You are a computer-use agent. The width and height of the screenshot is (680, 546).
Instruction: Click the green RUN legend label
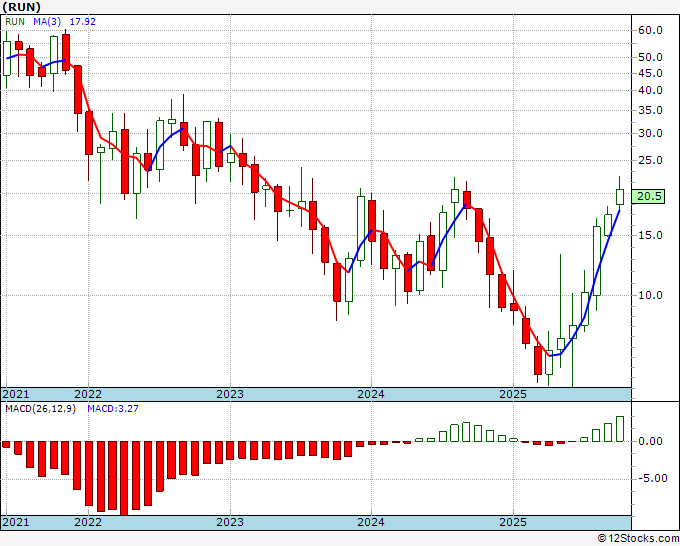click(15, 22)
